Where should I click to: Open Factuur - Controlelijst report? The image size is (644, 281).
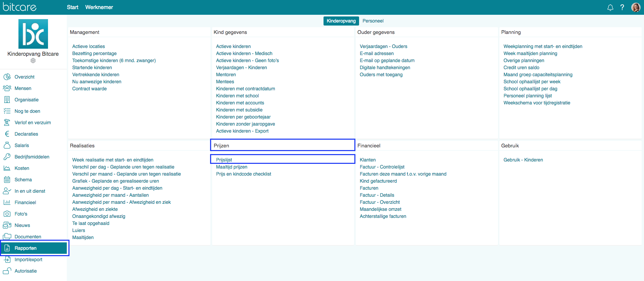click(x=382, y=167)
